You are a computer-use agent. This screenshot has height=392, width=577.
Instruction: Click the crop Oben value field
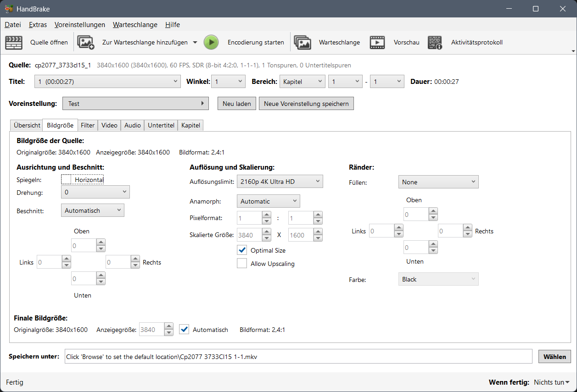click(x=84, y=245)
